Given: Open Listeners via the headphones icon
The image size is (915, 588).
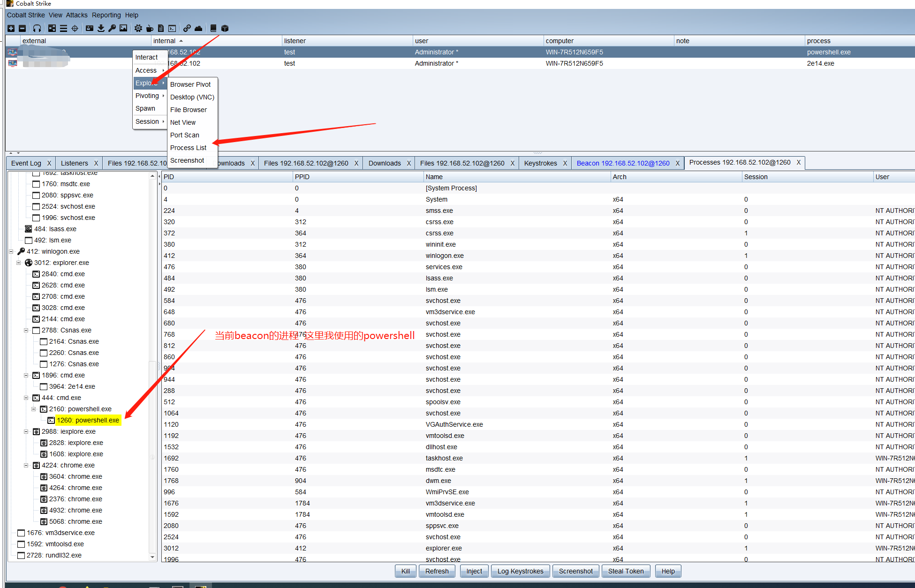Looking at the screenshot, I should pyautogui.click(x=37, y=28).
